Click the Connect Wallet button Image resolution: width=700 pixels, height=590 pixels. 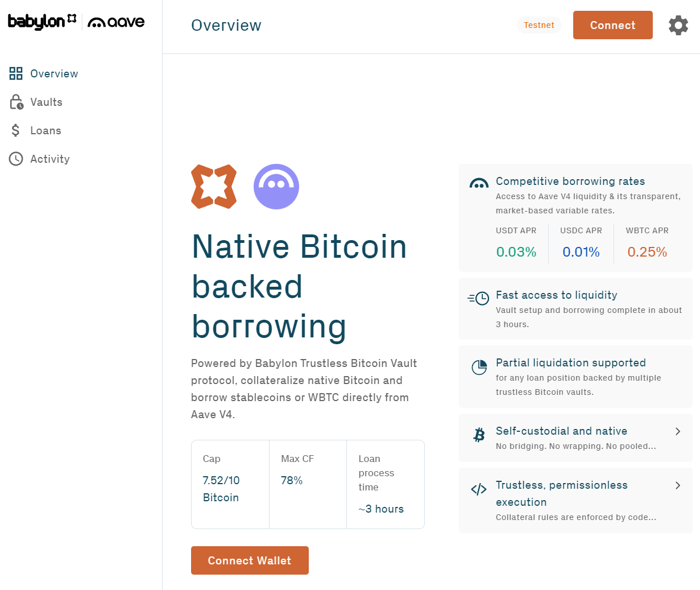pos(250,560)
